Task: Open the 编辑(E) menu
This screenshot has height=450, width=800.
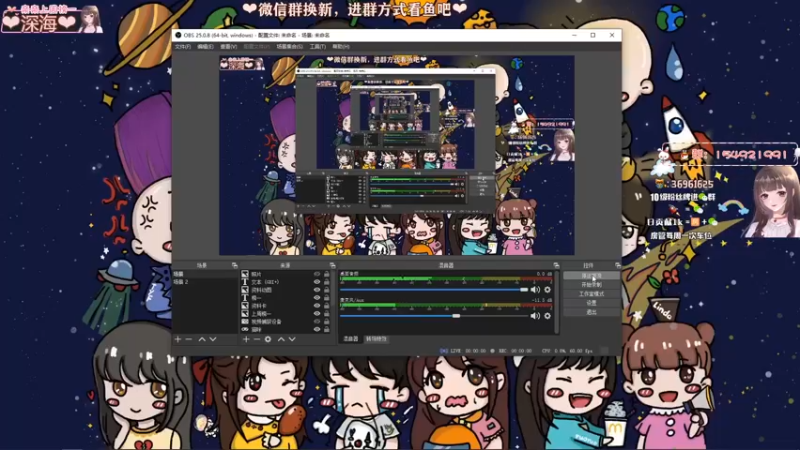Action: pyautogui.click(x=205, y=46)
